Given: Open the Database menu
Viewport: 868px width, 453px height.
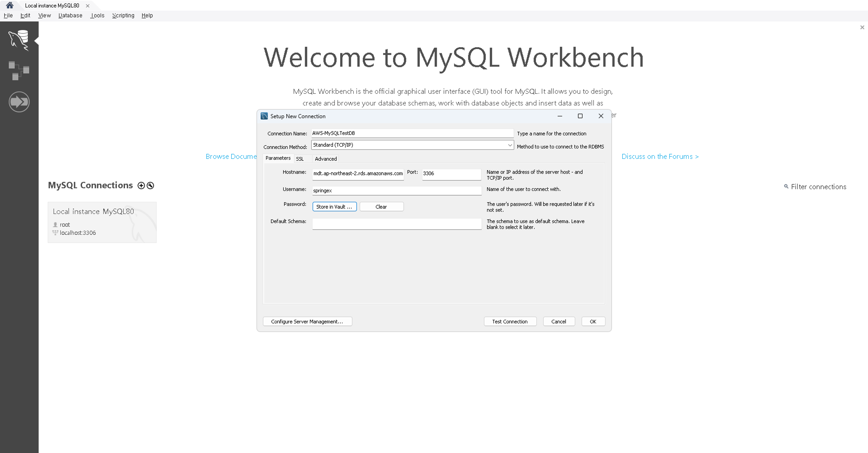Looking at the screenshot, I should (70, 15).
